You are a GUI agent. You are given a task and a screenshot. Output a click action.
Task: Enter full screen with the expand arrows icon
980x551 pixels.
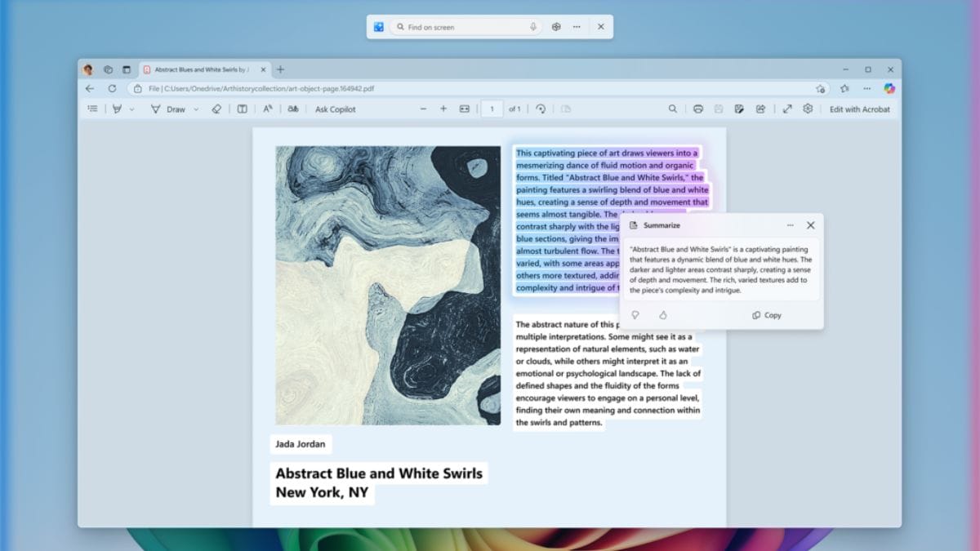tap(787, 109)
